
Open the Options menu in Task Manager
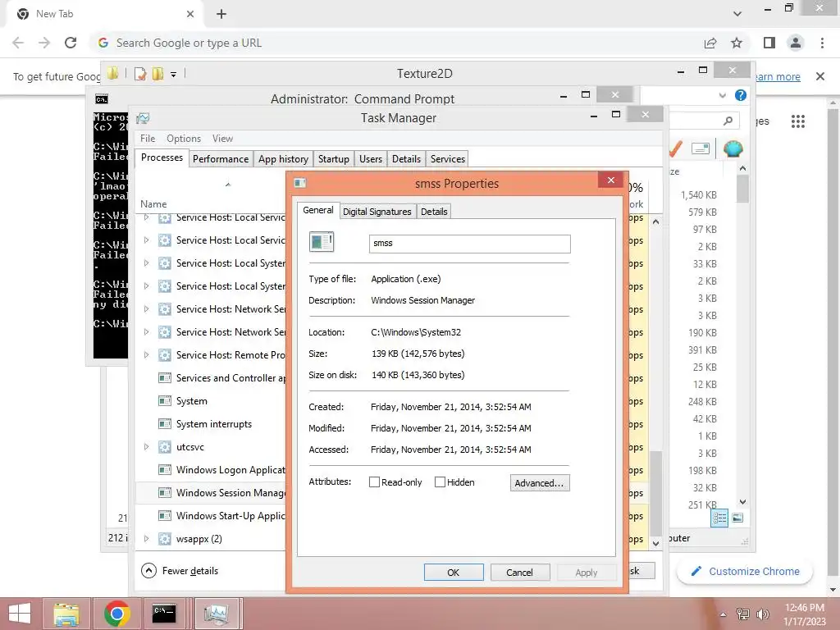[x=184, y=139]
